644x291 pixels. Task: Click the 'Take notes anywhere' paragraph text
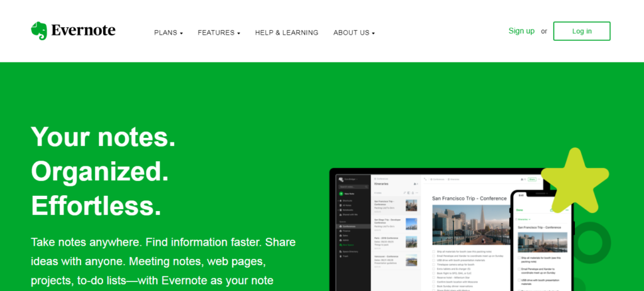[163, 261]
